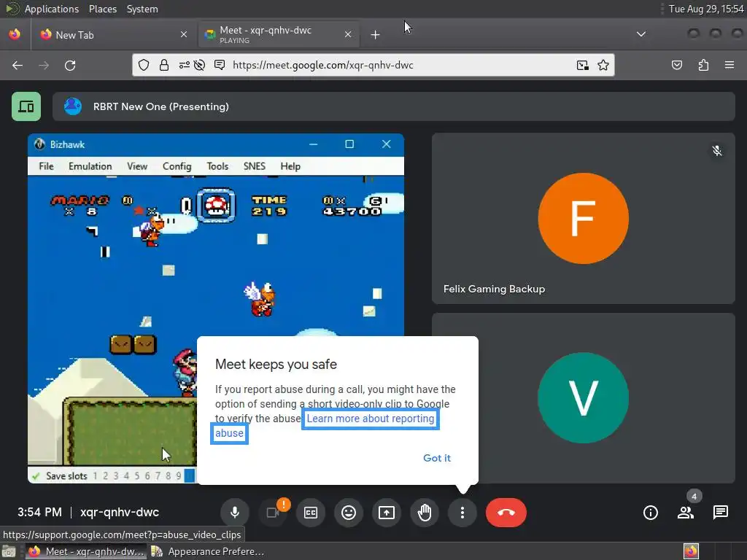Turn on the camera button with warning badge

click(x=273, y=513)
